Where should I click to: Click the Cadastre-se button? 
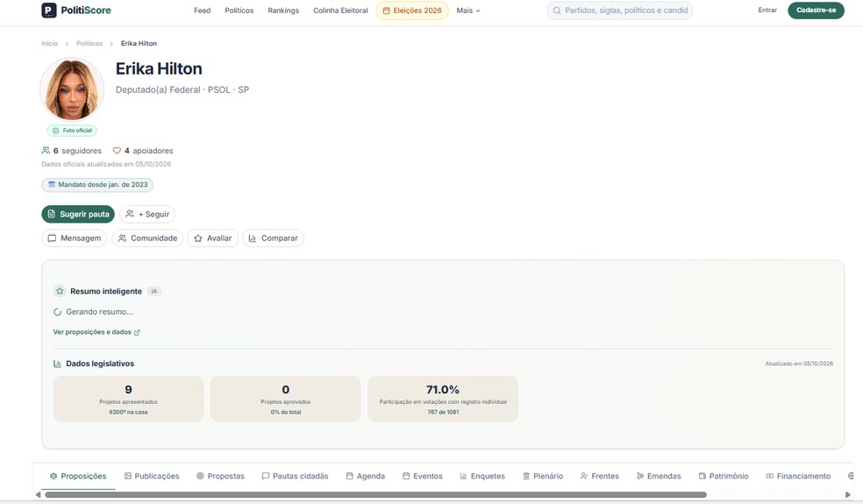click(x=816, y=10)
